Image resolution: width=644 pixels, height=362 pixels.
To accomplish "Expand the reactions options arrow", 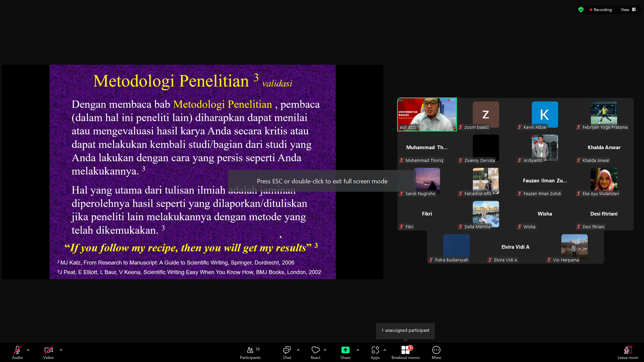I will (325, 350).
